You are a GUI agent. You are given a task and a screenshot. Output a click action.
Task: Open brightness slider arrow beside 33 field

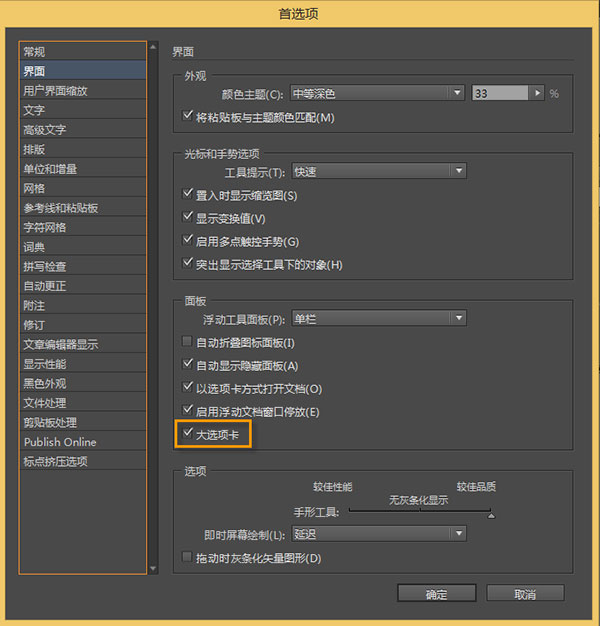click(x=538, y=93)
